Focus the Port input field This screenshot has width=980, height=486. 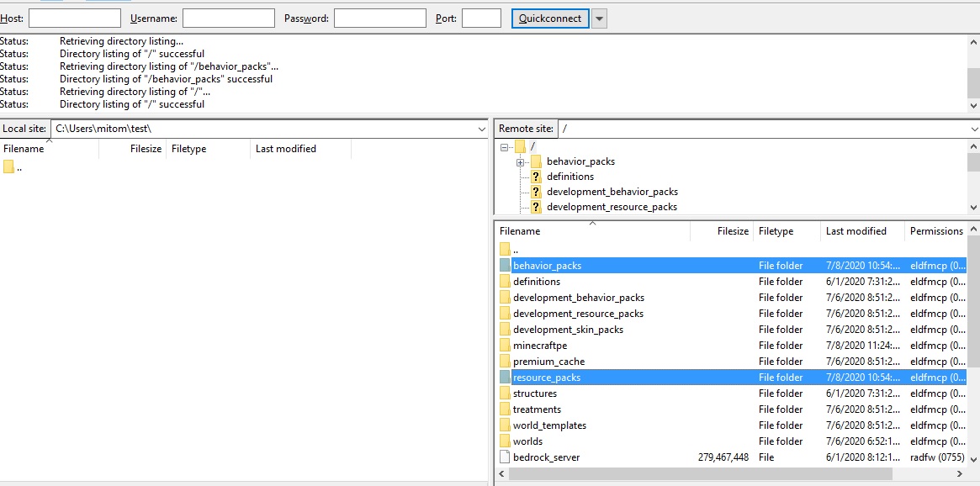(481, 18)
